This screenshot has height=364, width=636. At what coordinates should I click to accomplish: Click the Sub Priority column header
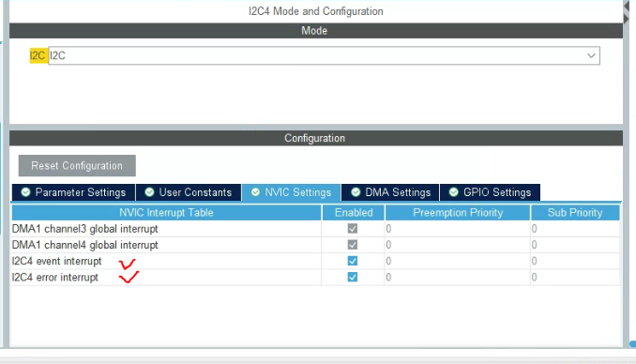tap(575, 213)
